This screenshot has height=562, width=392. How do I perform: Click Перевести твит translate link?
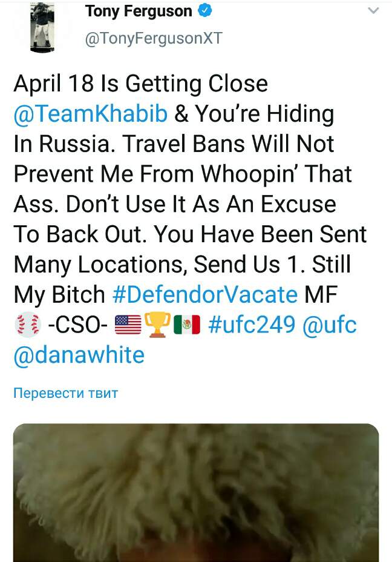(65, 393)
